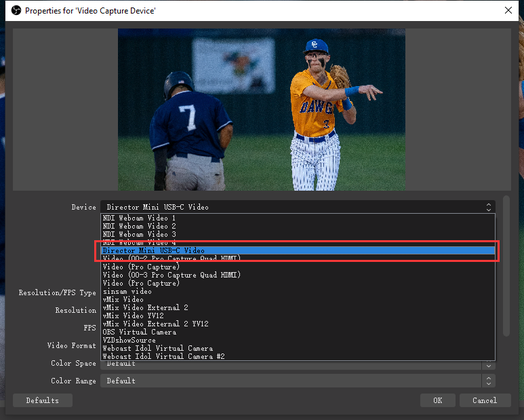Select OBS Virtual Camera device
This screenshot has width=524, height=420.
[x=298, y=332]
